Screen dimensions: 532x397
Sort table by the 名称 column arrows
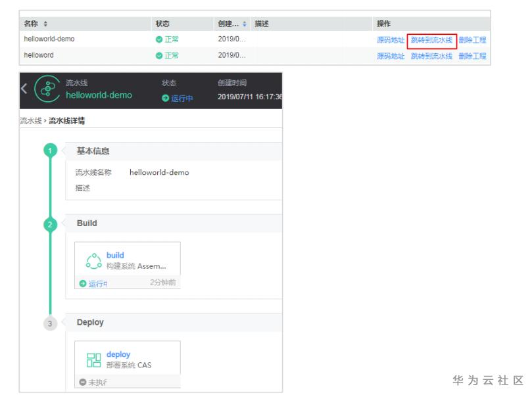tap(45, 24)
